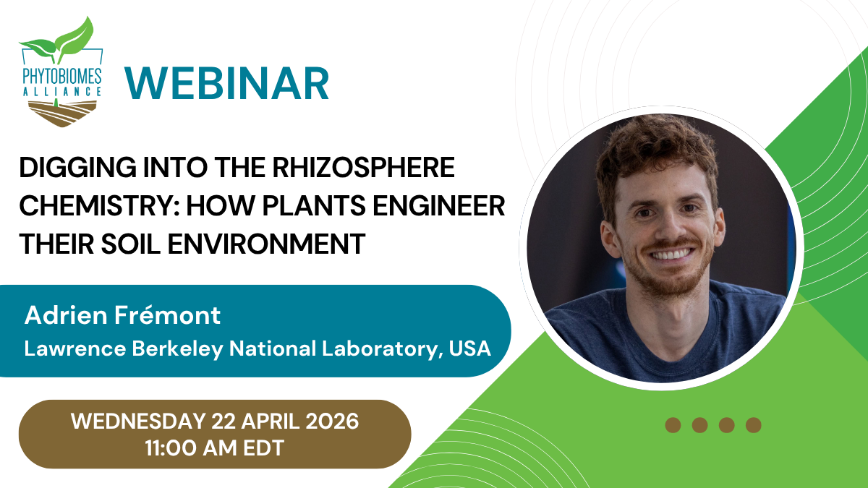The image size is (868, 488).
Task: Click the speaker name Adrien Frémont
Action: 122,315
